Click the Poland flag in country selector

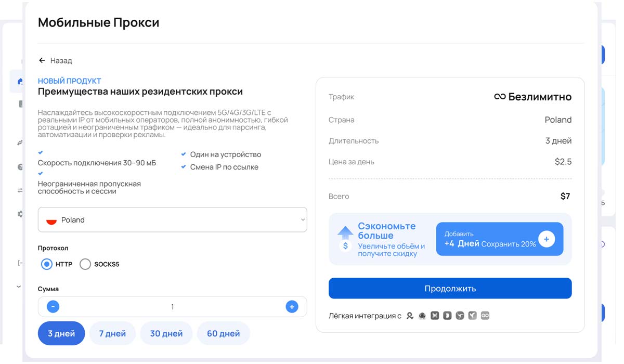point(51,220)
